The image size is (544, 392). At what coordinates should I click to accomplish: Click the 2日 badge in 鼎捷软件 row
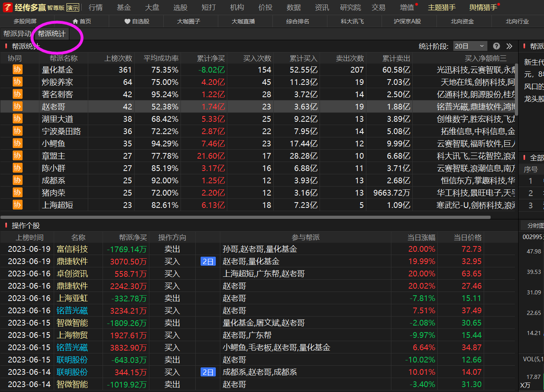coord(208,262)
